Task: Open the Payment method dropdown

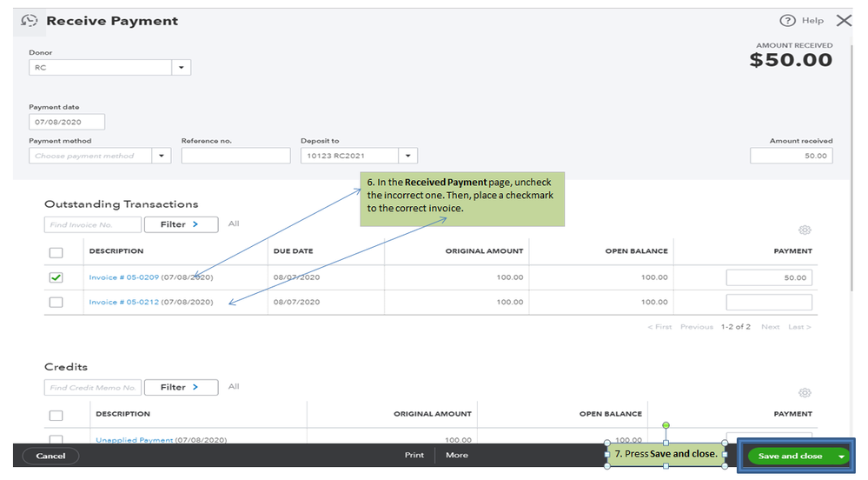Action: 162,156
